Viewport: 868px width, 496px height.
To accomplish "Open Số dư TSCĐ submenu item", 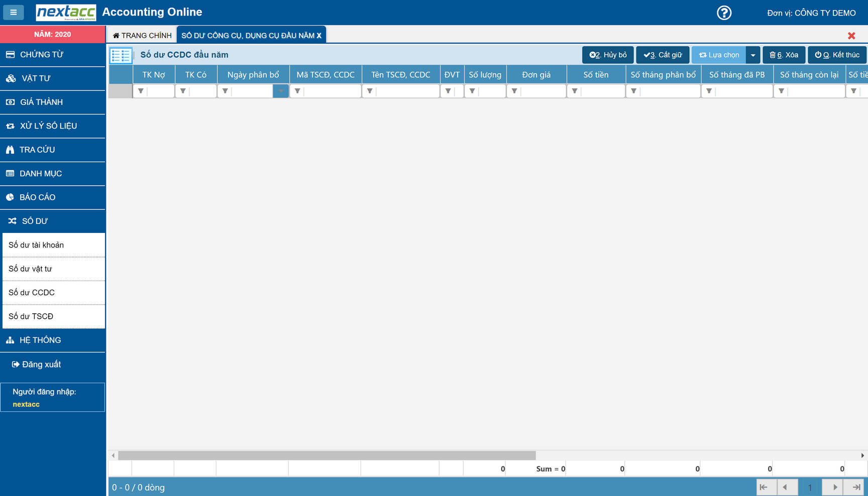I will coord(31,316).
